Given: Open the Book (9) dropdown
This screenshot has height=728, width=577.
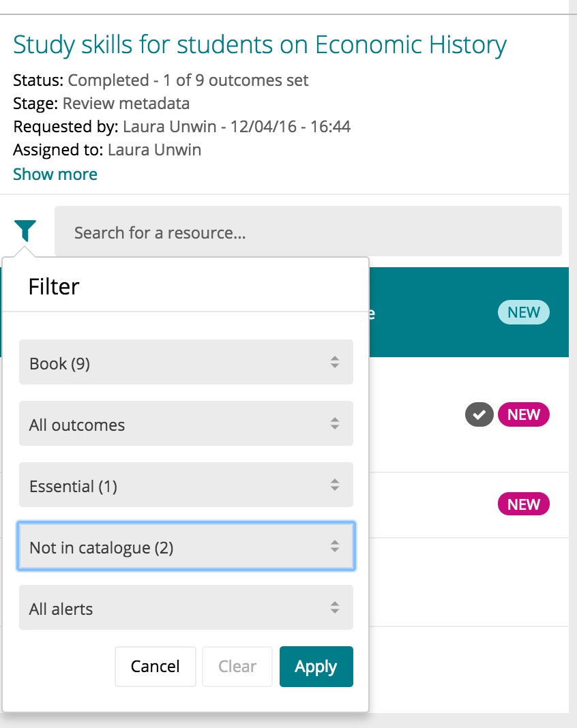Looking at the screenshot, I should [x=186, y=362].
